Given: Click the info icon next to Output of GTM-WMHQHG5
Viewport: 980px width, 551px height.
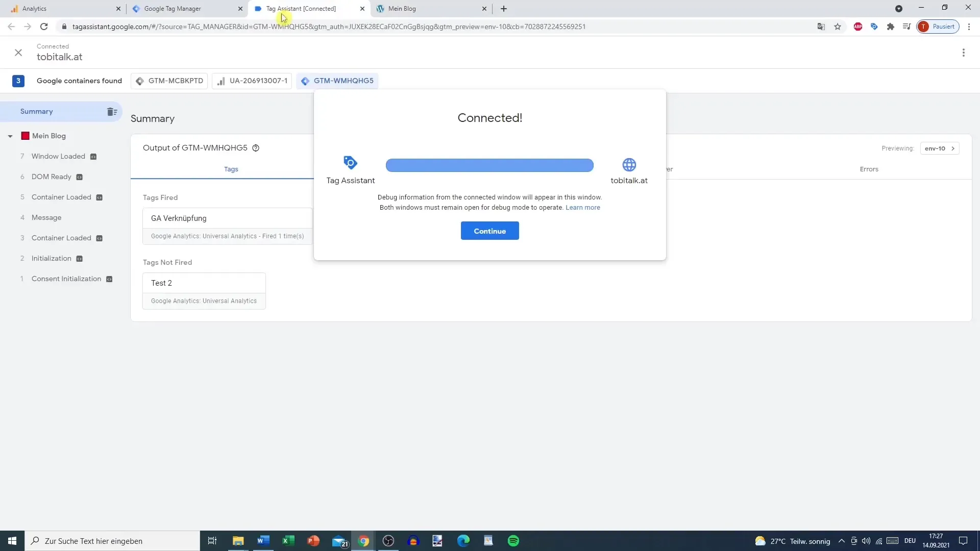Looking at the screenshot, I should tap(256, 147).
